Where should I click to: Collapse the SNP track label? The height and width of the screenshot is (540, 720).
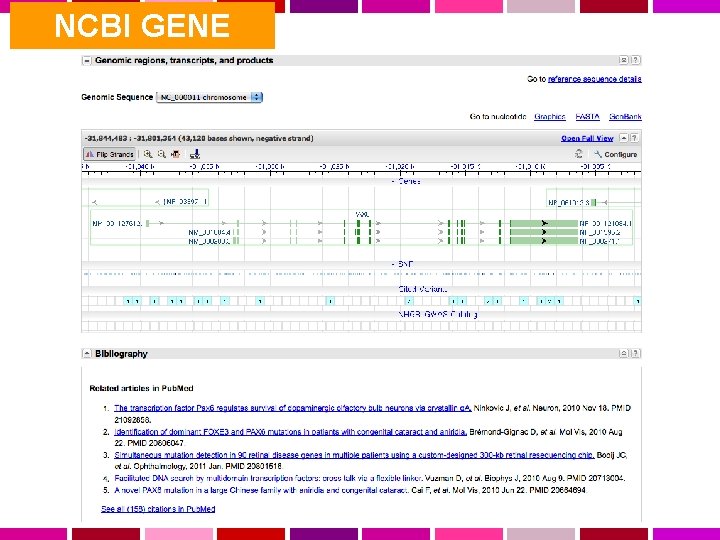tap(403, 264)
